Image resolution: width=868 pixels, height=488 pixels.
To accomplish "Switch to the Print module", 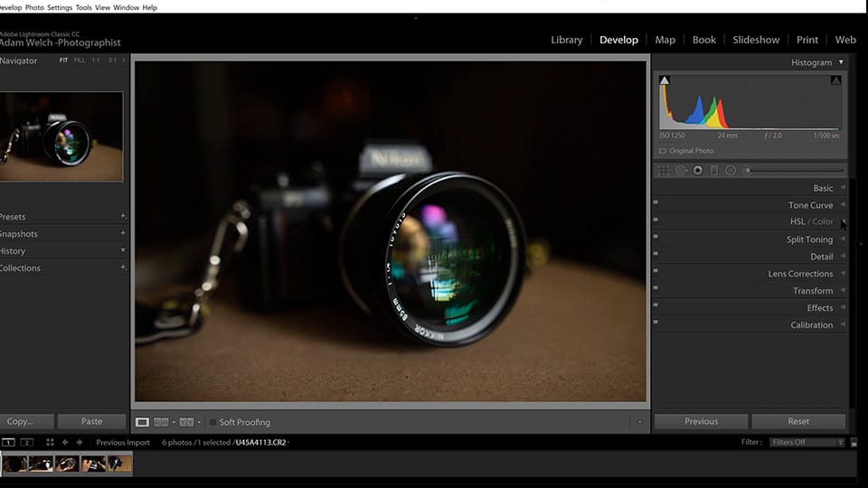I will [x=807, y=40].
